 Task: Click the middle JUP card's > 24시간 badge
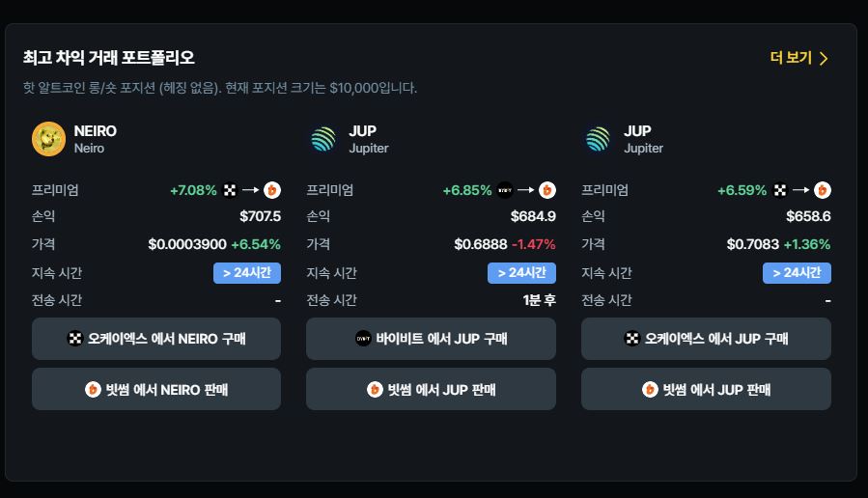click(x=521, y=273)
